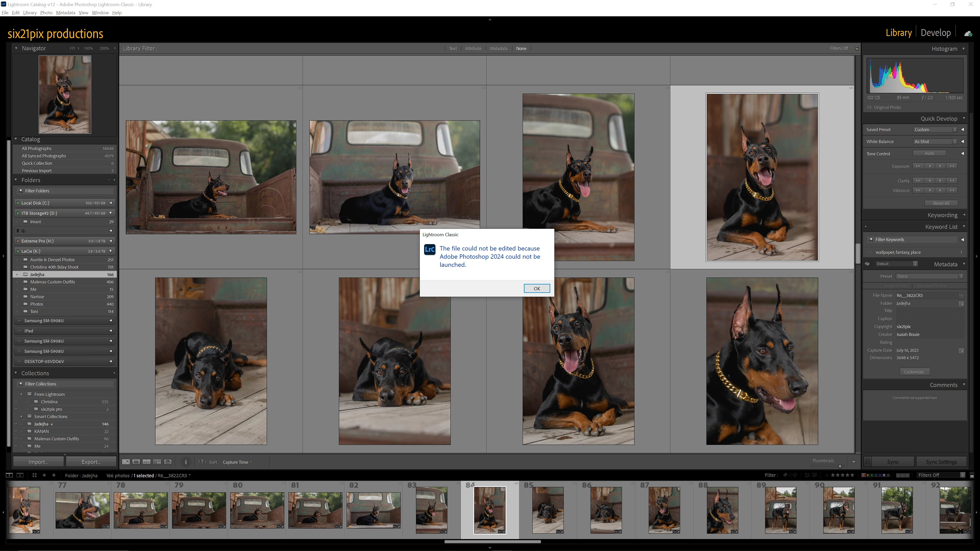This screenshot has height=551, width=980.
Task: Collapse the Navigator panel triangle
Action: click(16, 48)
